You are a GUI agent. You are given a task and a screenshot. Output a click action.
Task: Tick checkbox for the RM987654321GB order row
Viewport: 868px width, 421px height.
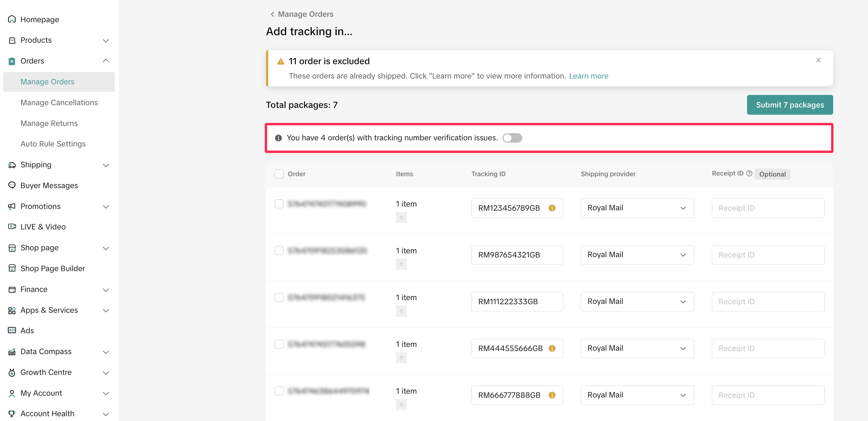point(279,251)
